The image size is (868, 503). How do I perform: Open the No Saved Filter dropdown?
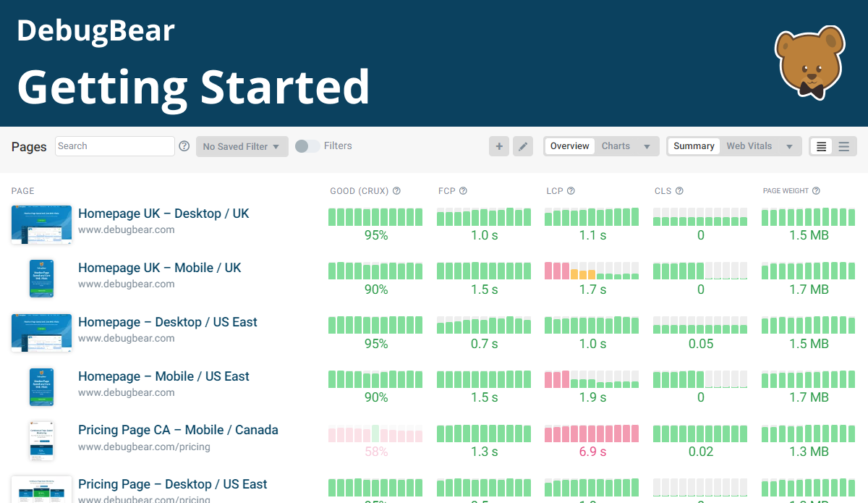[242, 146]
